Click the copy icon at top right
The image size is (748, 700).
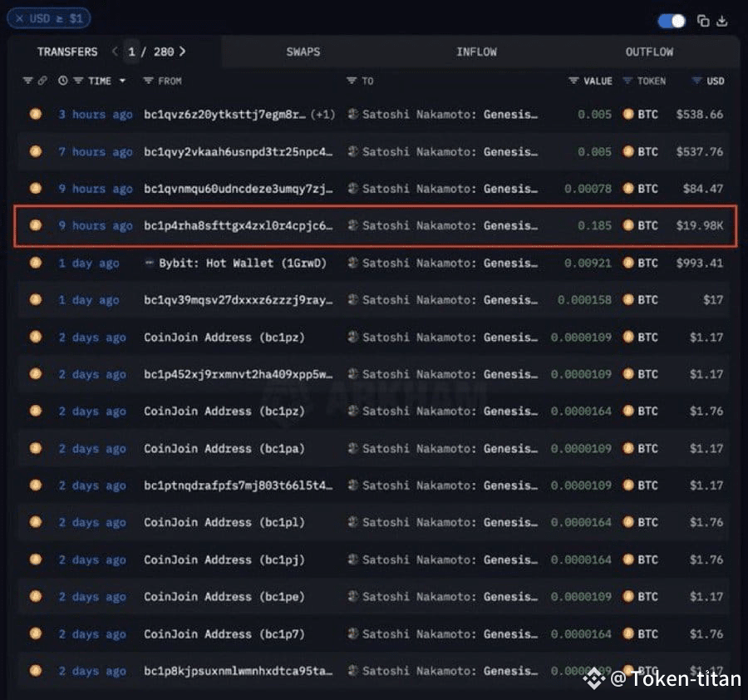tap(703, 21)
